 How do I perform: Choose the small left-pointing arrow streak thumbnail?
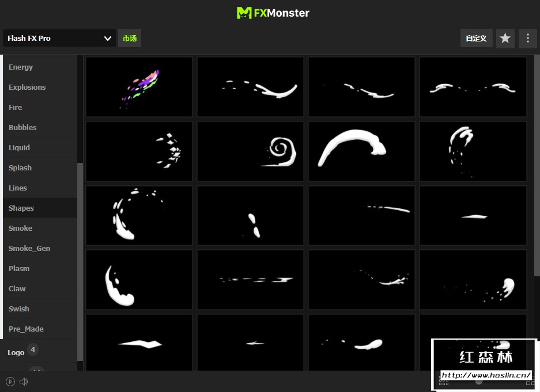click(x=250, y=342)
